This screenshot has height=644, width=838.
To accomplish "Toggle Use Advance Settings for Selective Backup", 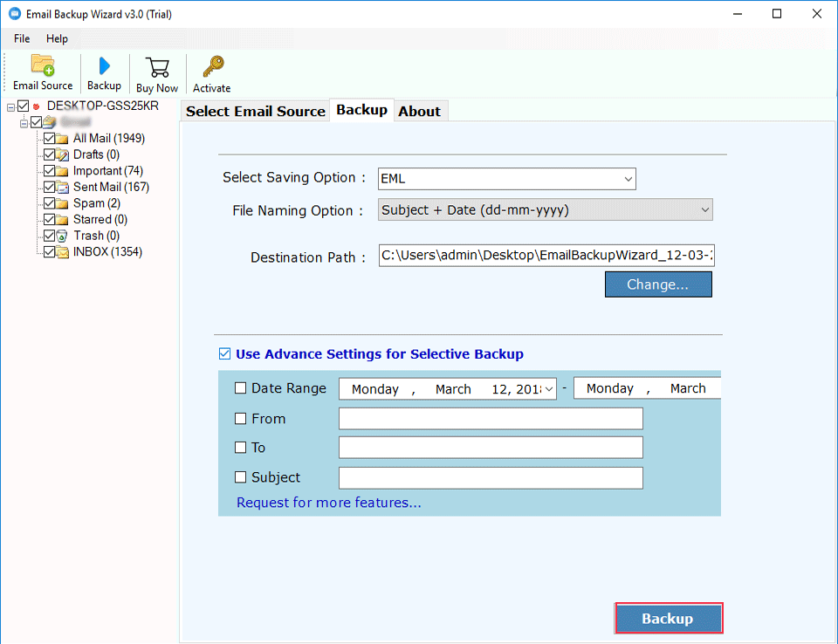I will point(224,353).
